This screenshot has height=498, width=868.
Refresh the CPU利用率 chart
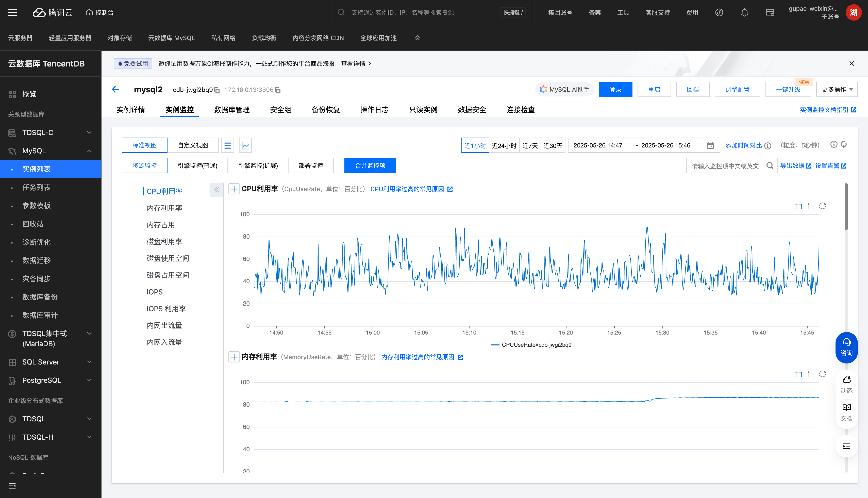(822, 206)
